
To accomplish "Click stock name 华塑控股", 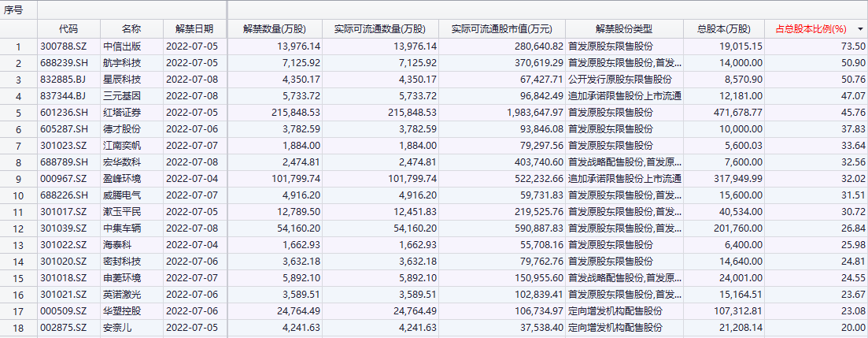I will point(122,312).
